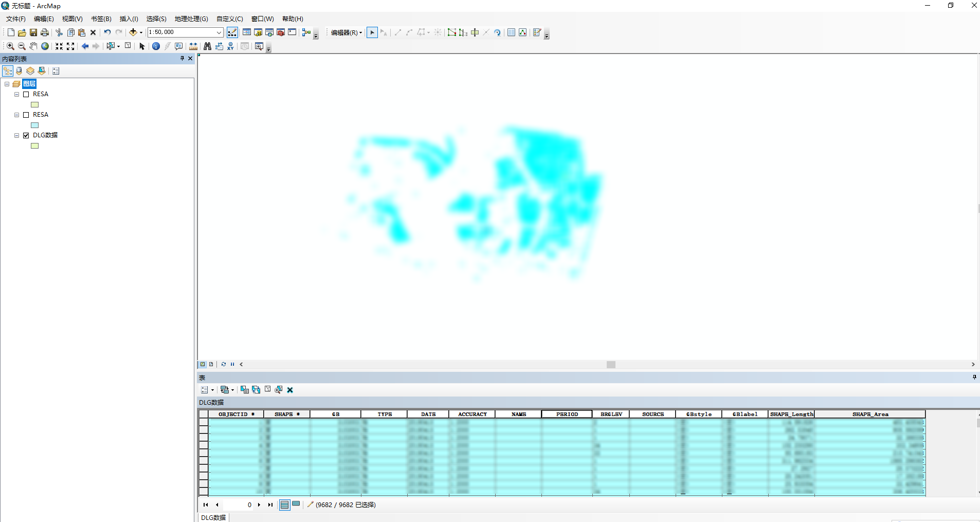Switch to Show selected records view button
The height and width of the screenshot is (522, 980).
(296, 505)
